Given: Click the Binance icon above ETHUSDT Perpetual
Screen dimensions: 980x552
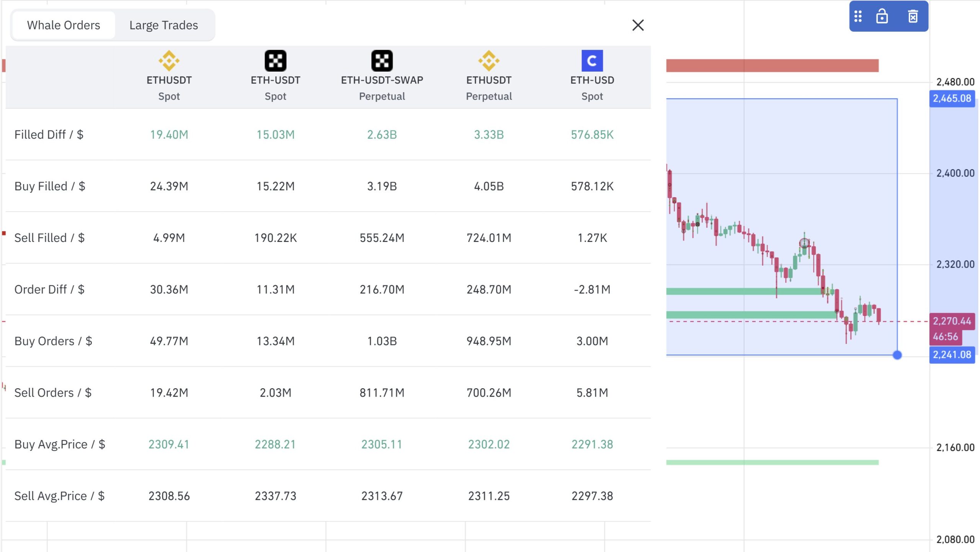Looking at the screenshot, I should tap(489, 60).
